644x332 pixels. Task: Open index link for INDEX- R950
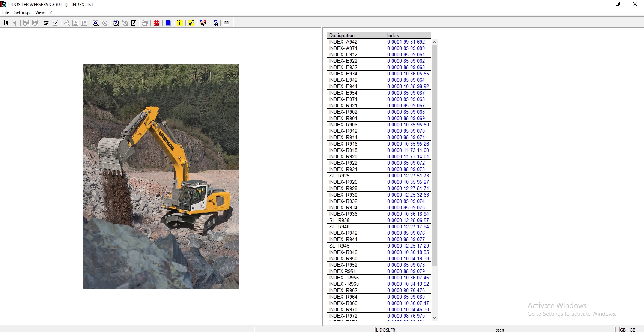(408, 259)
